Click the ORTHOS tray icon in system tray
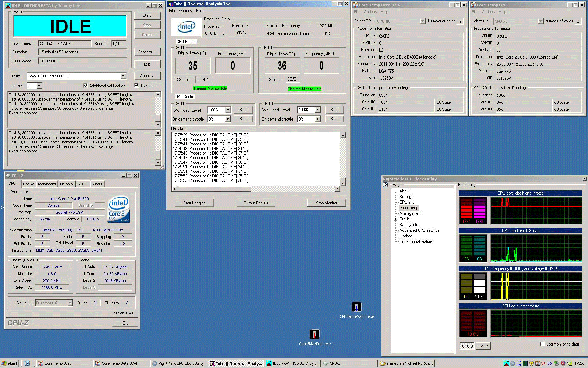This screenshot has width=588, height=368. coord(506,363)
